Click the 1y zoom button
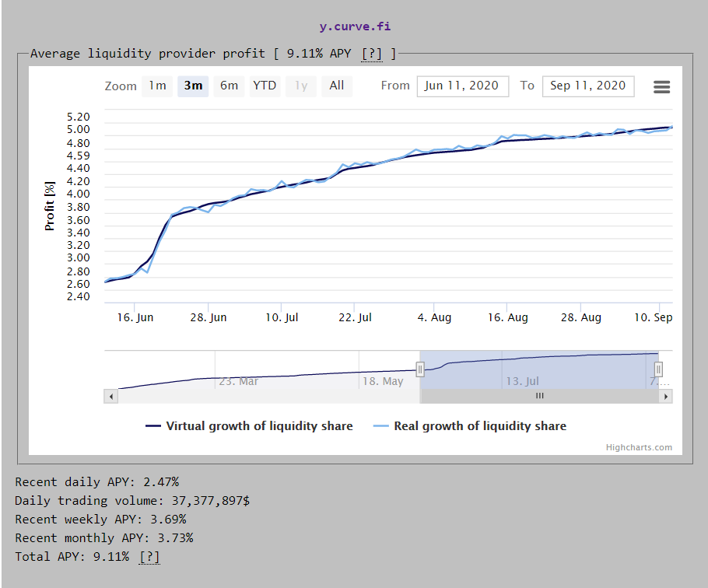The height and width of the screenshot is (588, 708). [300, 86]
